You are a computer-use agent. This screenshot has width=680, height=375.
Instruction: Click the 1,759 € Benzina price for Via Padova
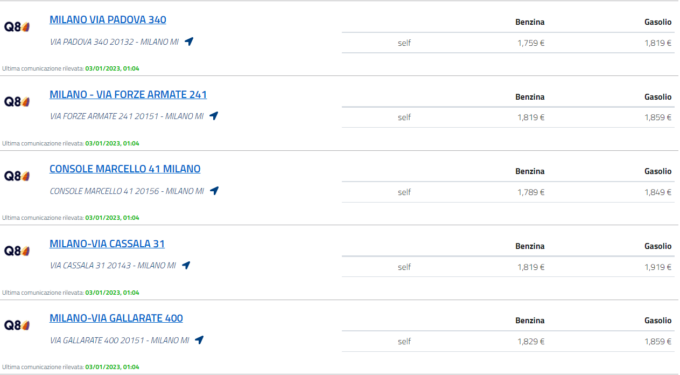tap(531, 43)
